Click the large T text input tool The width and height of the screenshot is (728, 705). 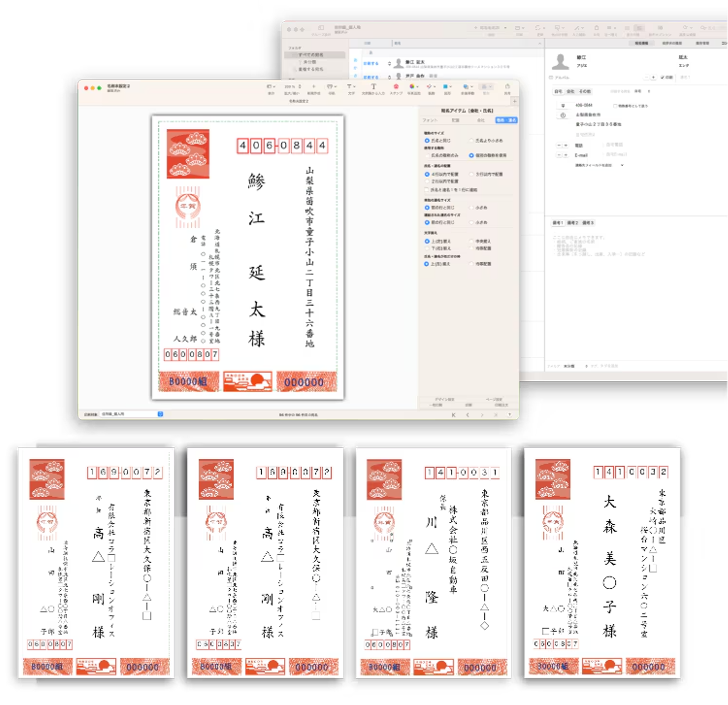(x=373, y=87)
